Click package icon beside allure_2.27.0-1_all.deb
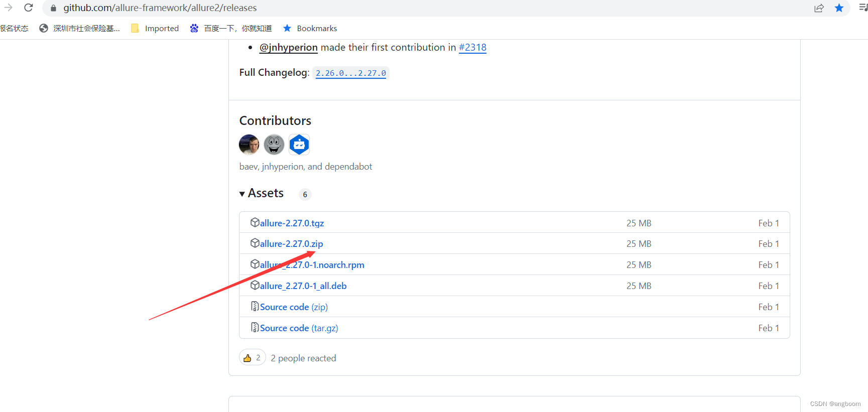Screen dimensions: 868x412 [x=255, y=285]
